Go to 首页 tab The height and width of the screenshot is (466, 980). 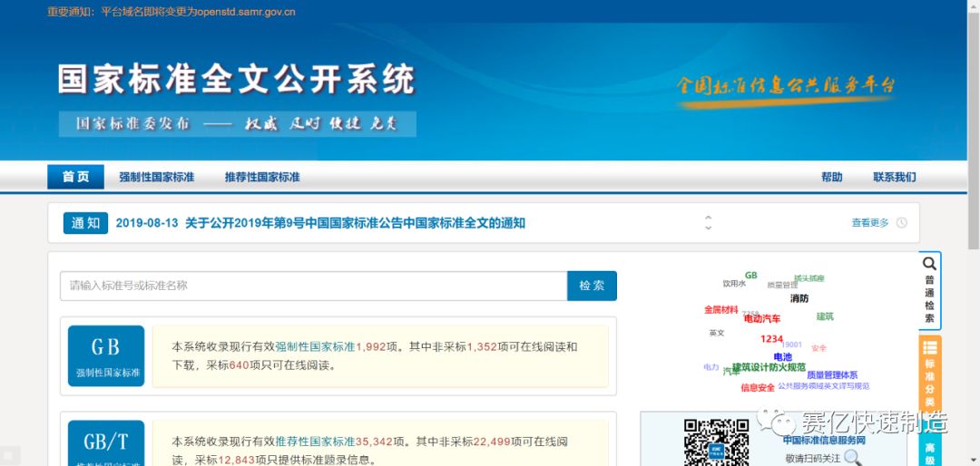point(75,177)
